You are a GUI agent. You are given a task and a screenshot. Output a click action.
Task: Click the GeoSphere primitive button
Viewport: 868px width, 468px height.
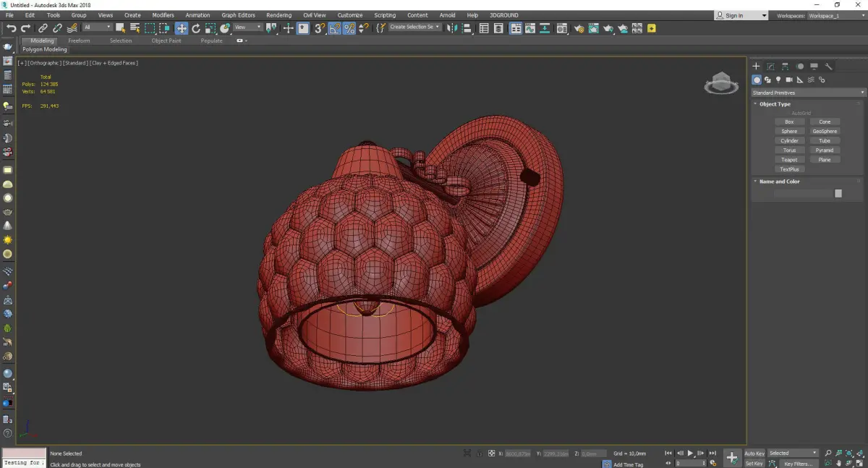[825, 131]
